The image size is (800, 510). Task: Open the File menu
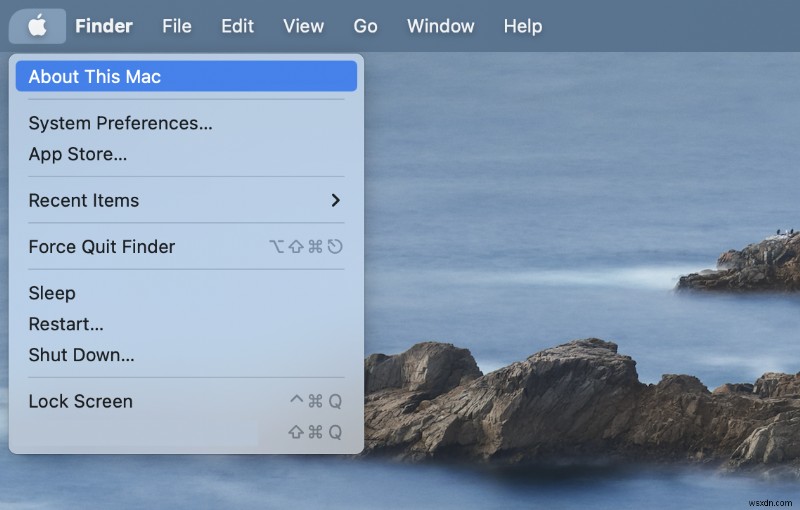(x=177, y=26)
